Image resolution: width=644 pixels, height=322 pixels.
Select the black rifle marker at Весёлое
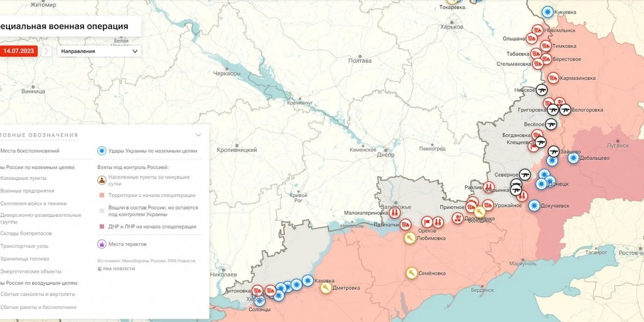551,123
